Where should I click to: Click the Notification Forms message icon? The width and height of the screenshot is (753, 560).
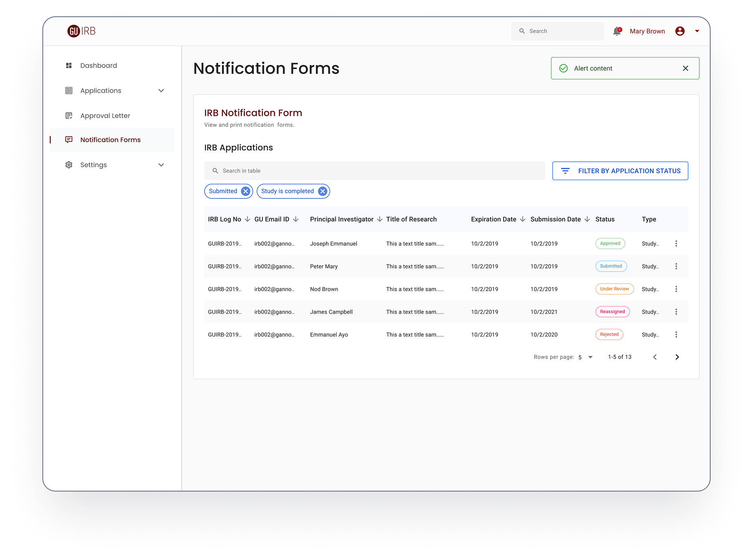pyautogui.click(x=69, y=140)
